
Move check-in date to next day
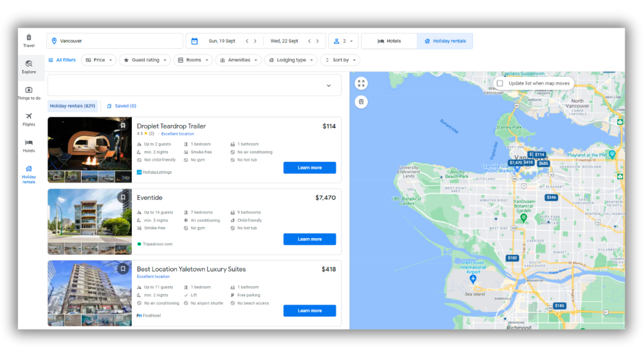pyautogui.click(x=255, y=41)
